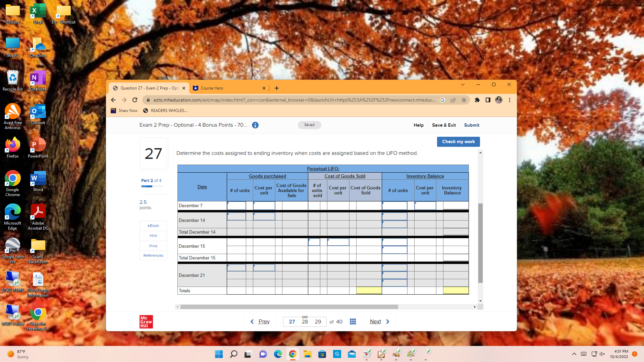Open the Chrome extensions puzzle icon
This screenshot has height=362, width=644.
coord(478,100)
